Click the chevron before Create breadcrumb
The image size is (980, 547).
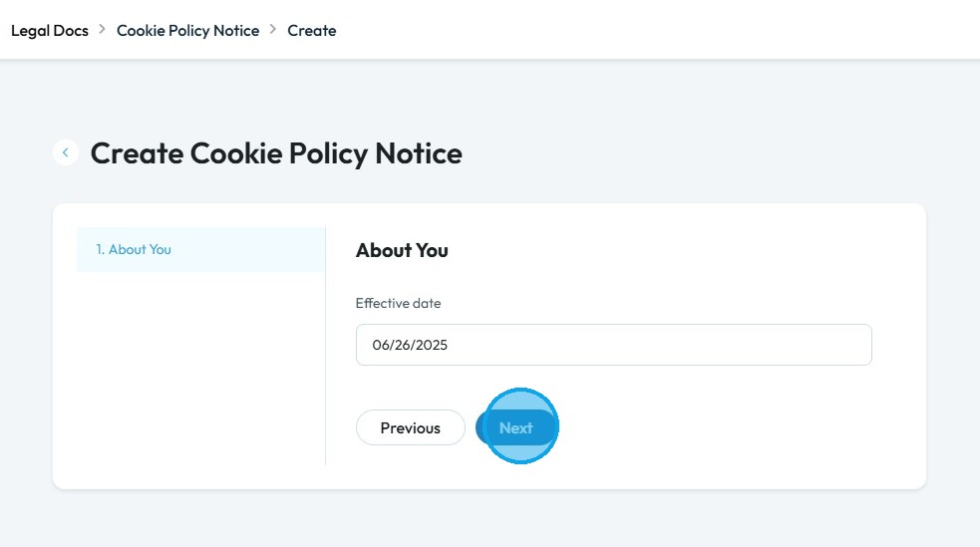point(273,30)
